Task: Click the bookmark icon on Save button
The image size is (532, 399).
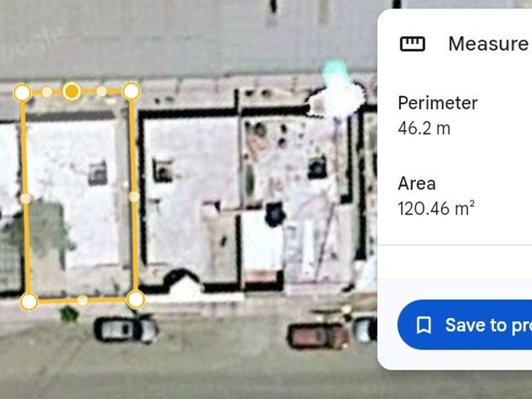Action: point(424,325)
